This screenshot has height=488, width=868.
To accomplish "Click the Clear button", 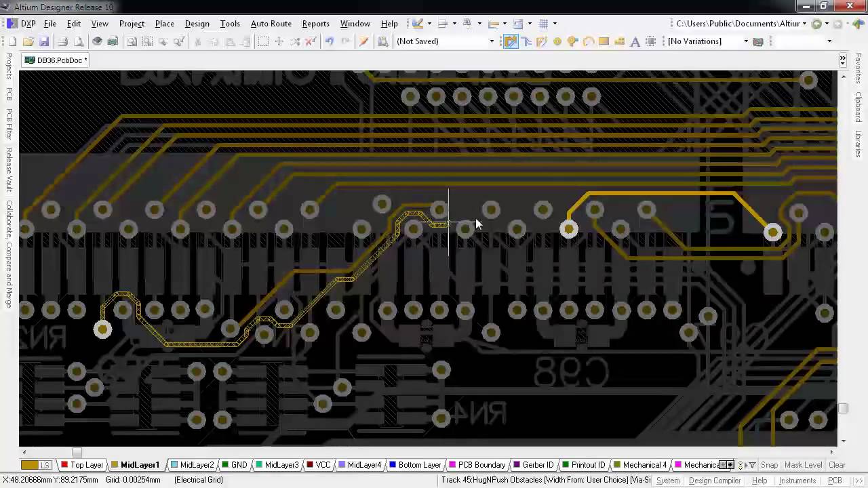I will click(x=837, y=465).
